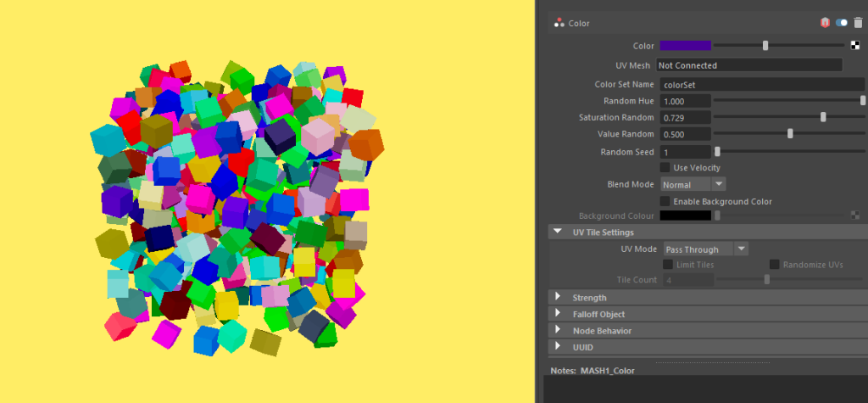Click the Random Seed value field
Screen dimensions: 868x403
pos(685,152)
